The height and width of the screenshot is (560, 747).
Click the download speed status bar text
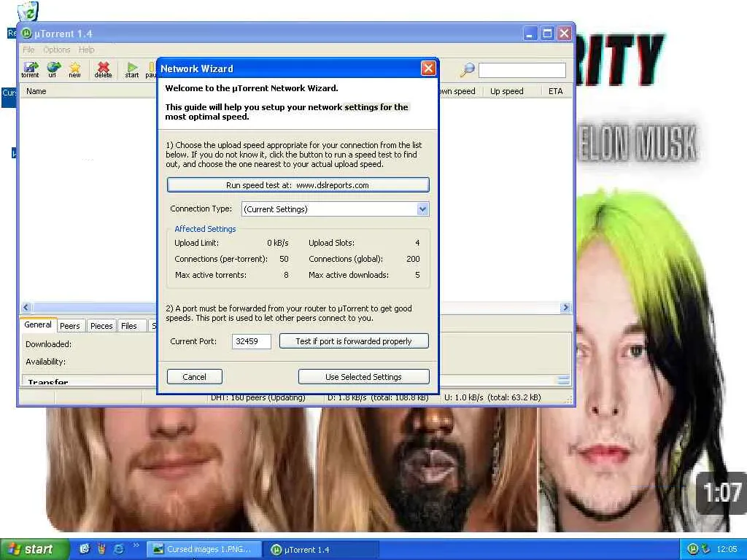[x=378, y=397]
